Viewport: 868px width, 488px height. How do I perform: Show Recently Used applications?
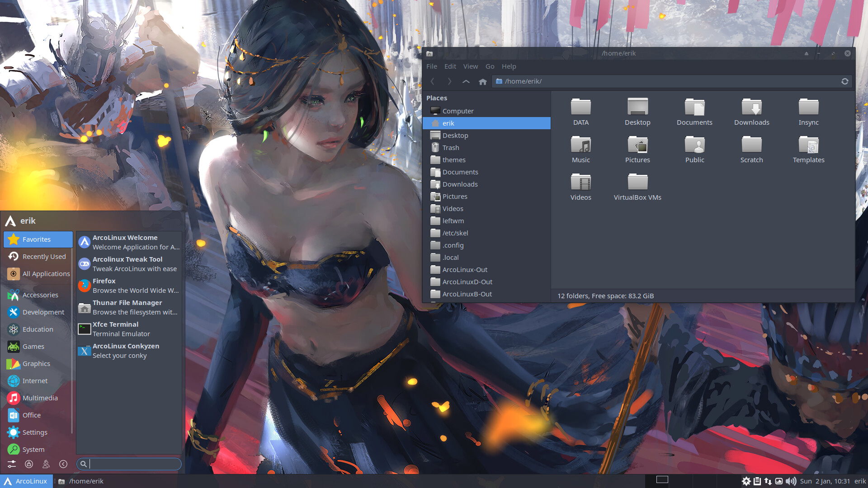[38, 257]
